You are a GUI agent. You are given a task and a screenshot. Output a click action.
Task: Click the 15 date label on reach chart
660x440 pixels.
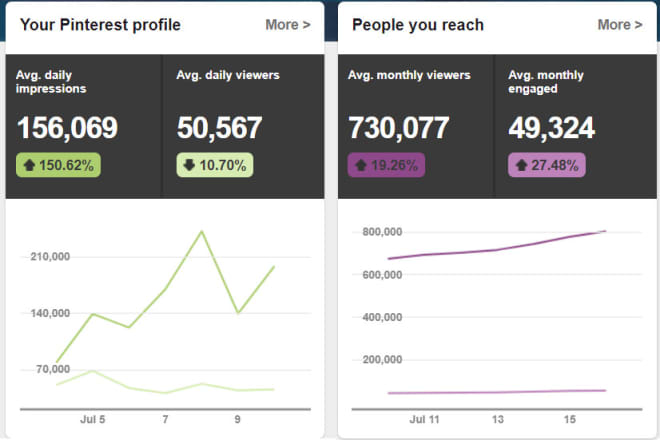point(570,419)
